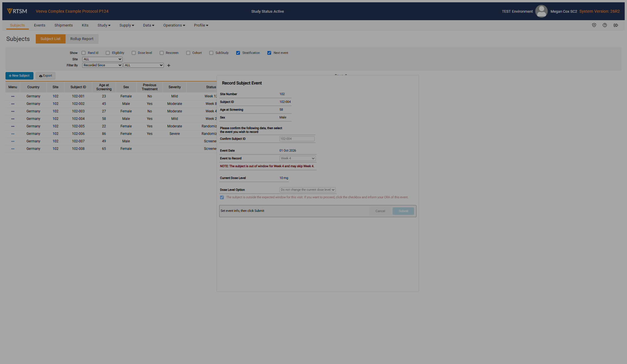Viewport: 627px width, 364px height.
Task: Go to the Events tab
Action: pos(40,25)
